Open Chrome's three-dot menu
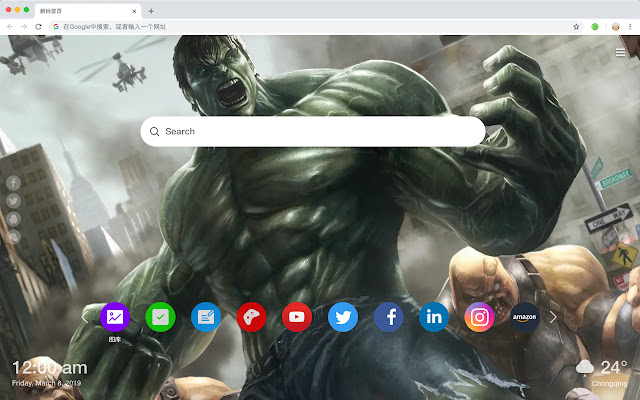640x400 pixels. (630, 27)
